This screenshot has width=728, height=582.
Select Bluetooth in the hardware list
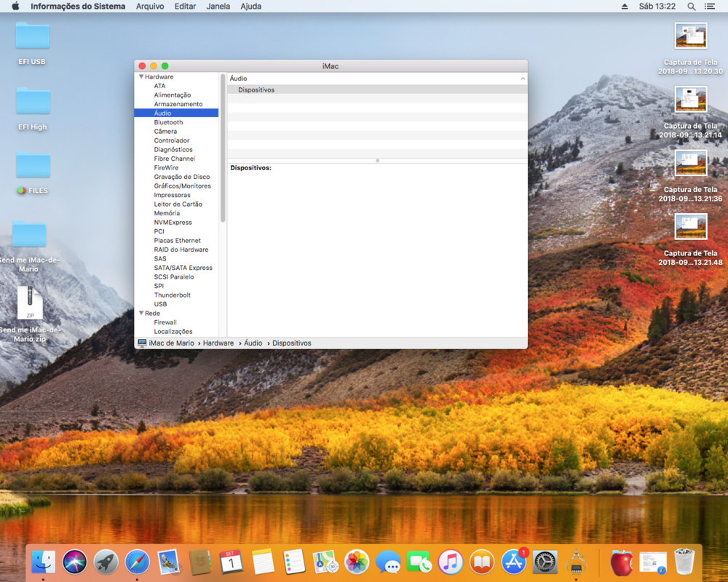point(168,122)
